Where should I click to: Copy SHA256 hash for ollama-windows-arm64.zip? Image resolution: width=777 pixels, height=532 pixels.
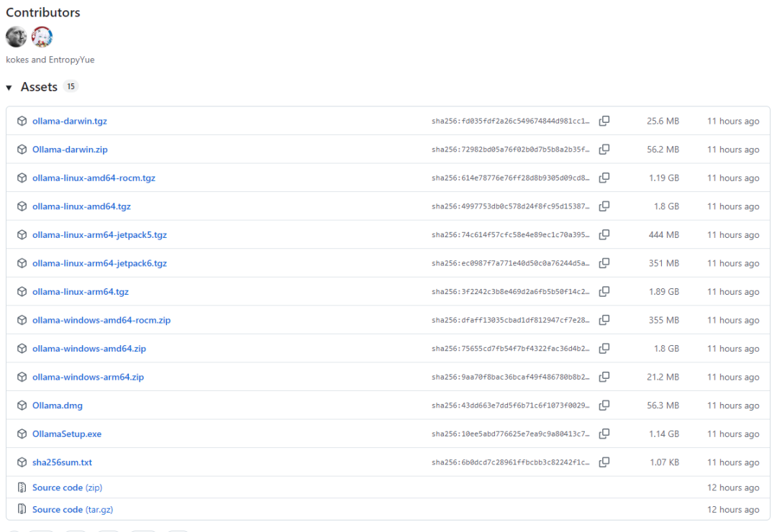[604, 377]
